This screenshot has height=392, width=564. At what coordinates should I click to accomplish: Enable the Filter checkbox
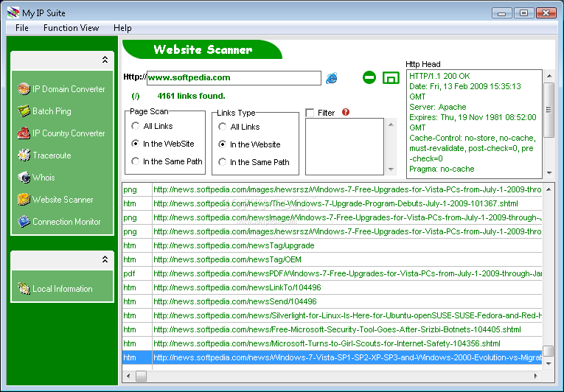[310, 113]
